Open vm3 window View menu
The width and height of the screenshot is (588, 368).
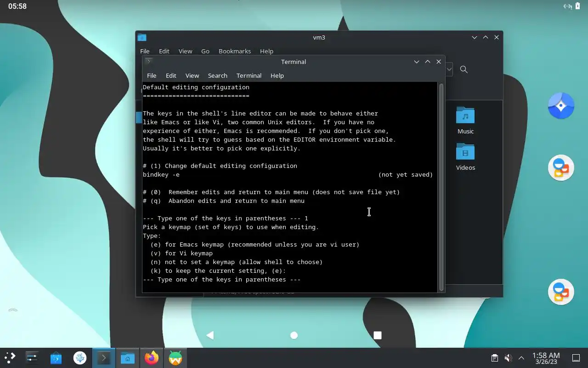pyautogui.click(x=185, y=51)
